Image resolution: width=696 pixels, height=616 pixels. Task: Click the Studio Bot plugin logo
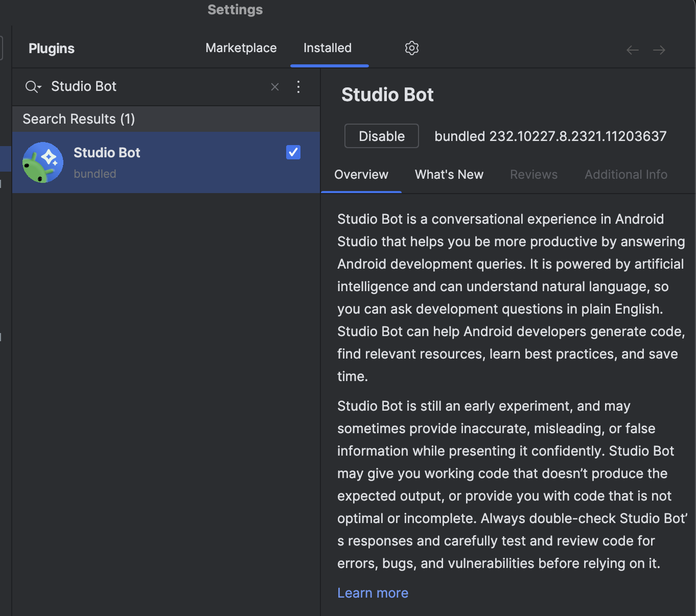coord(43,162)
